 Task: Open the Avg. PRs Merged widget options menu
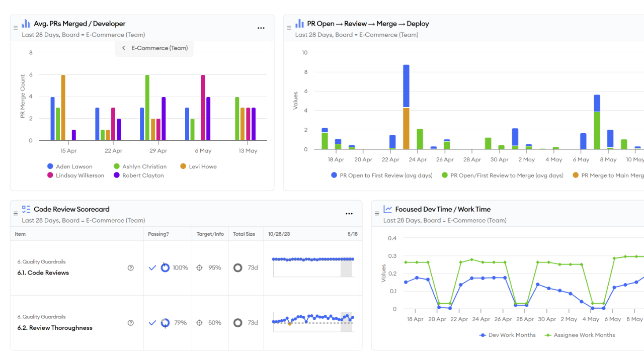pos(261,28)
